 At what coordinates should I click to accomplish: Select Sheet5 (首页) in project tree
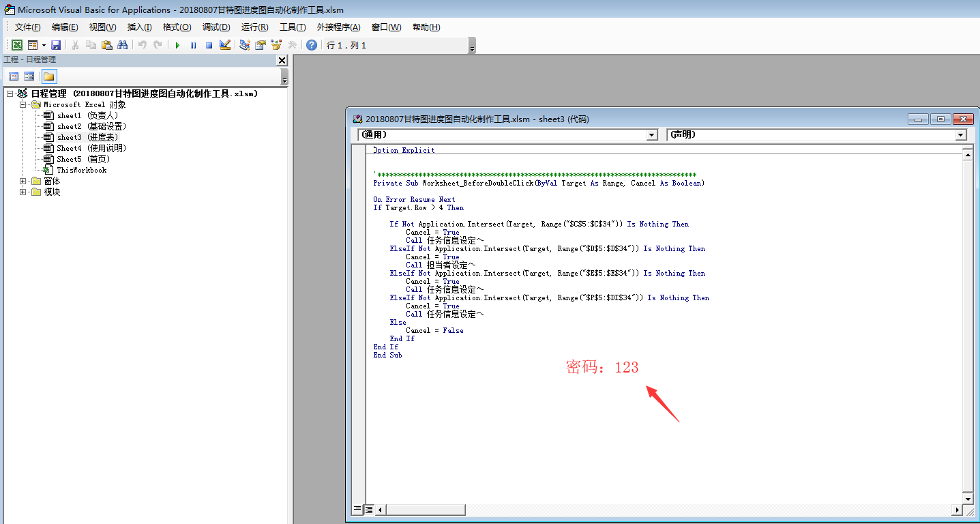point(83,159)
